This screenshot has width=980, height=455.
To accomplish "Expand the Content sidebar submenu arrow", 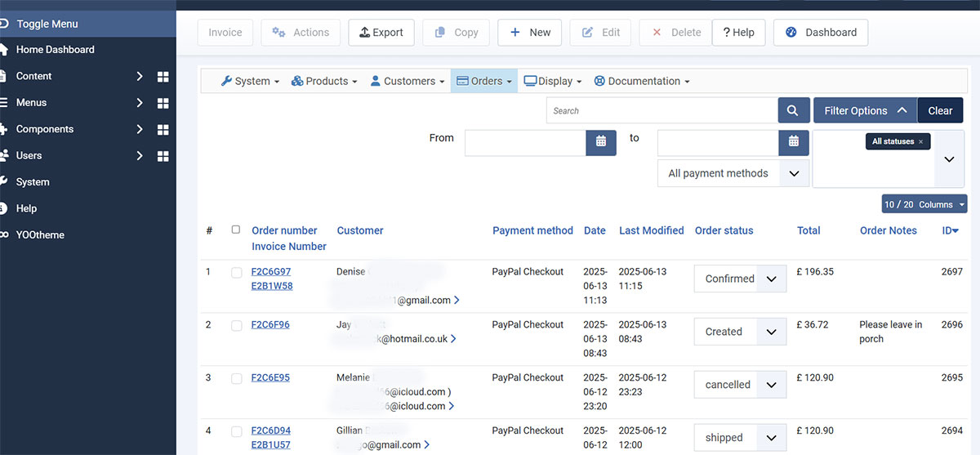I will pyautogui.click(x=140, y=77).
